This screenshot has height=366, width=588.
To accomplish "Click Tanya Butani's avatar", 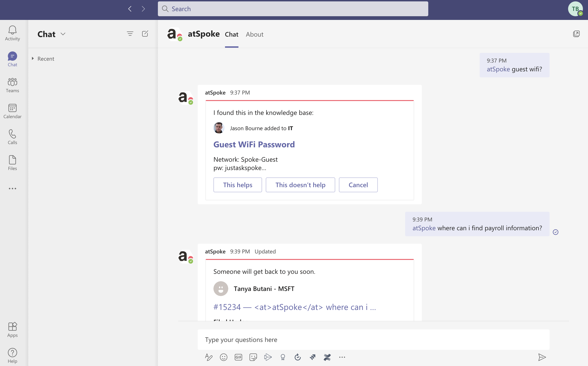I will [221, 289].
